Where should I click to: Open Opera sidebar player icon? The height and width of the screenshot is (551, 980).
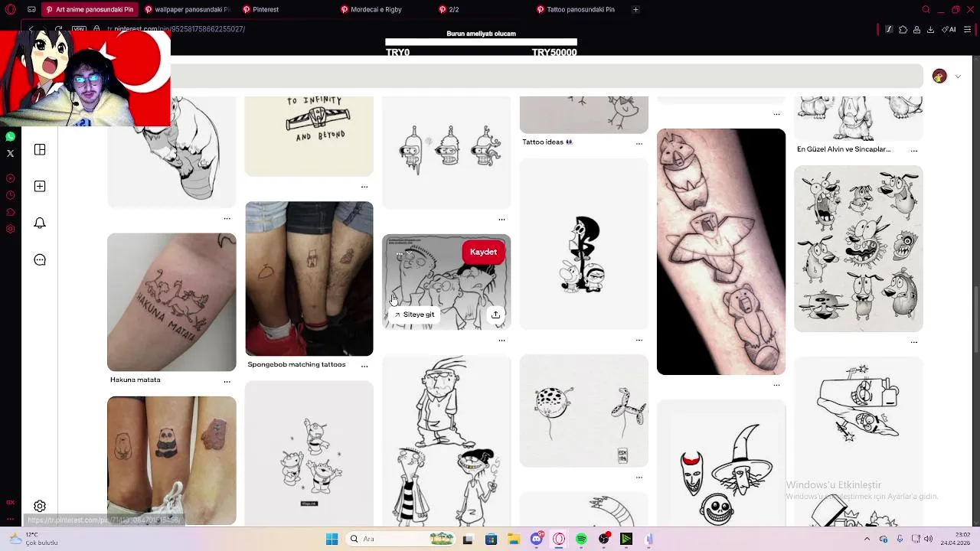(x=10, y=178)
